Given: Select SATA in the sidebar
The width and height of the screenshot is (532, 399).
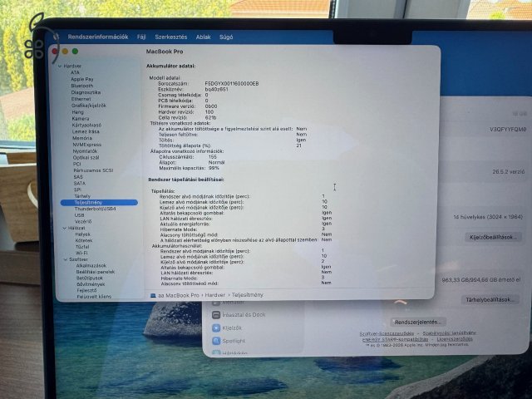Looking at the screenshot, I should (x=80, y=183).
